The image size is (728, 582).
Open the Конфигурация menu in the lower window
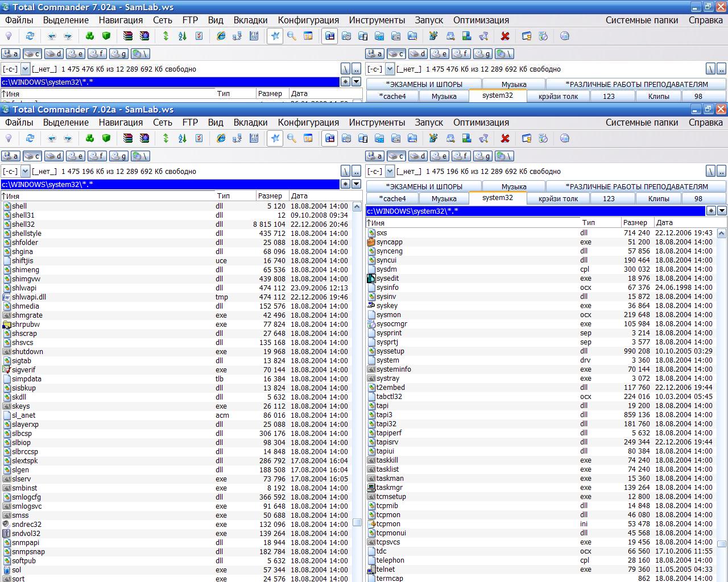click(308, 122)
